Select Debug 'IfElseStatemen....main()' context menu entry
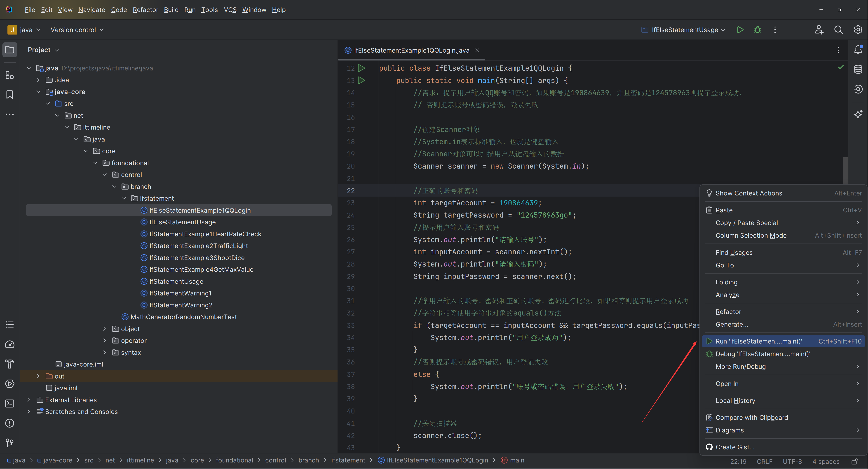The width and height of the screenshot is (868, 469). point(783,354)
